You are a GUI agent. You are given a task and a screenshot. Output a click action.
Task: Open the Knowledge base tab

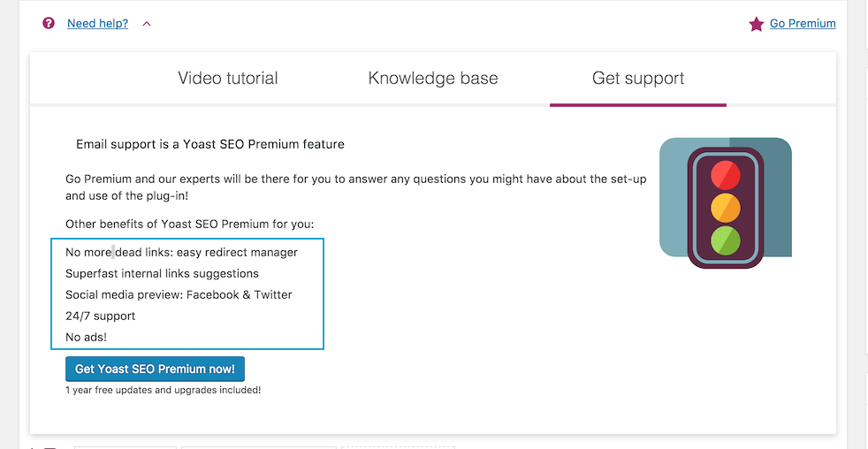tap(433, 79)
